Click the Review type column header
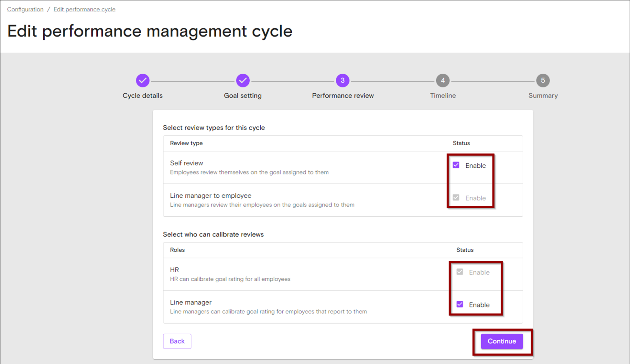This screenshot has height=364, width=630. pos(186,143)
